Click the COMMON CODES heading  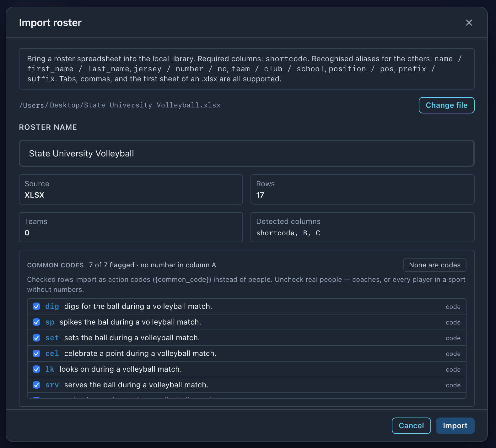click(55, 265)
